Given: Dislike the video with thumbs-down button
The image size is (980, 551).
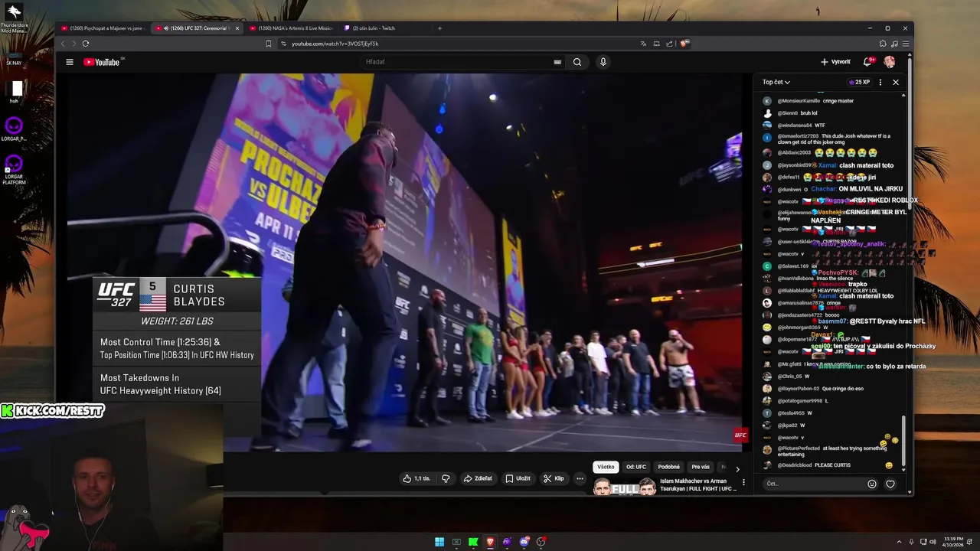Looking at the screenshot, I should tap(446, 478).
